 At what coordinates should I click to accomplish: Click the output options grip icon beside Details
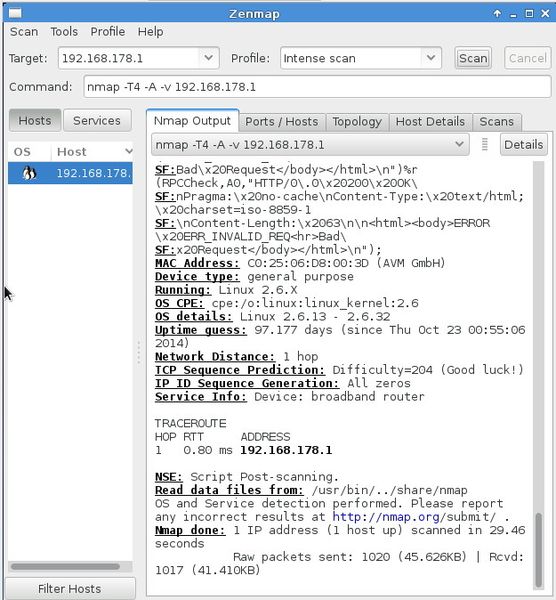point(484,145)
